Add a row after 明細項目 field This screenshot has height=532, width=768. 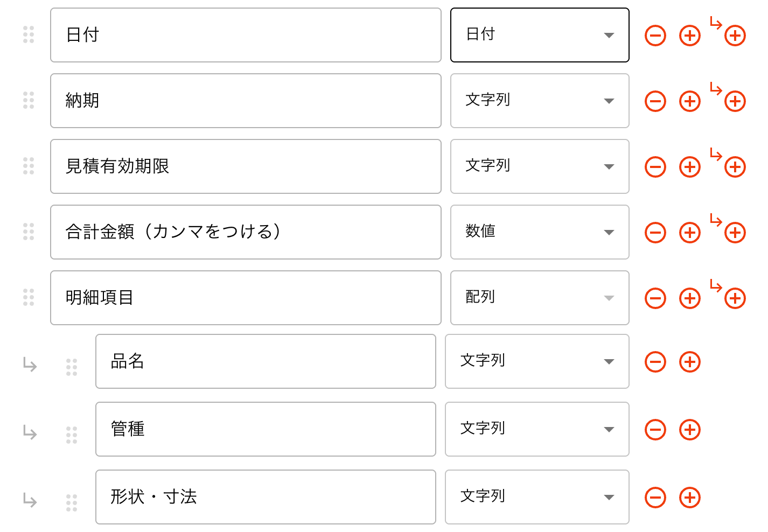pos(690,298)
